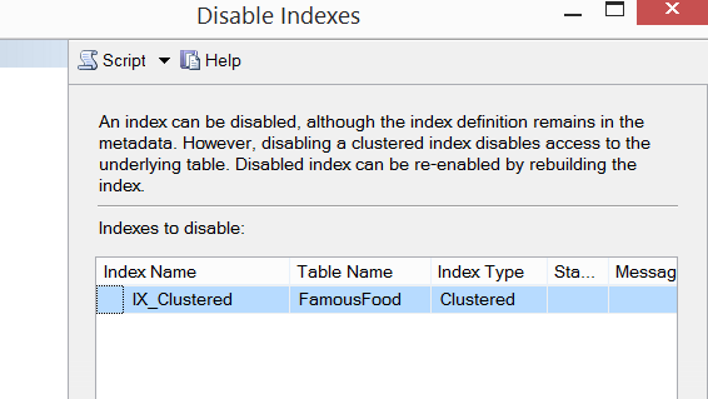Click empty area of indexes list
This screenshot has height=399, width=708.
387,356
